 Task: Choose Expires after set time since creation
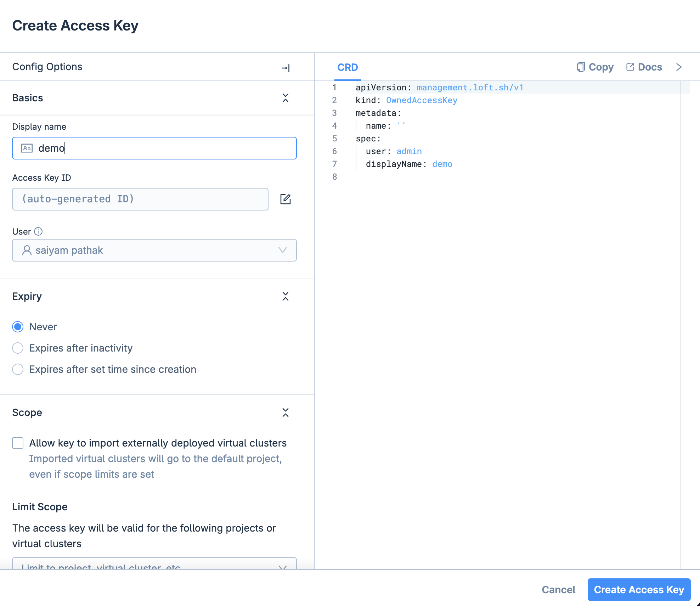point(18,369)
